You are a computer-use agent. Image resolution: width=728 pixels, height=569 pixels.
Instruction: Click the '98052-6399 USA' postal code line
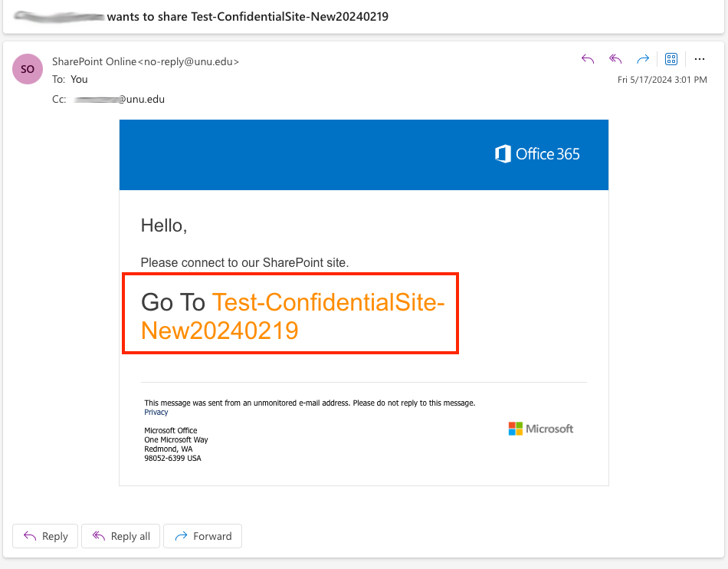(x=172, y=458)
